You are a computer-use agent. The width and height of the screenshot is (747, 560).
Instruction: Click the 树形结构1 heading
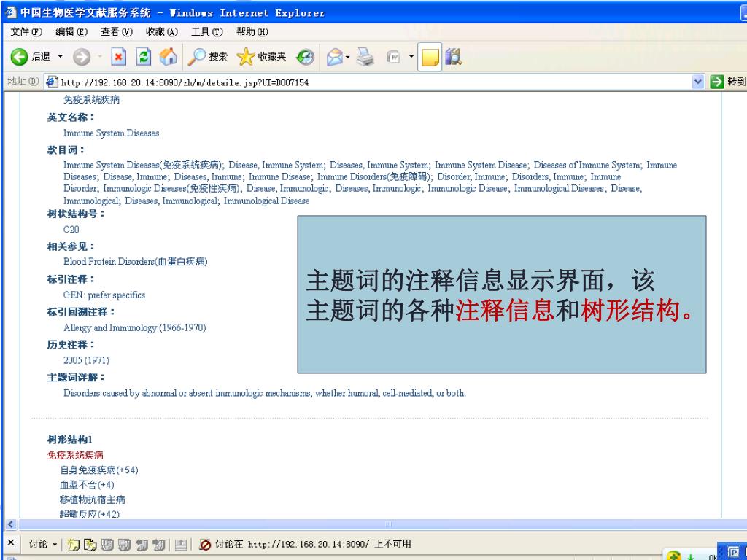[x=69, y=439]
